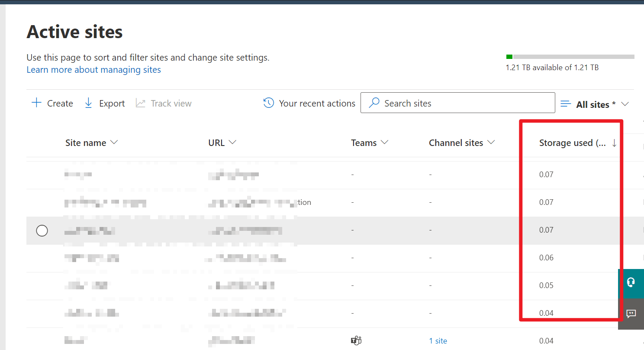Click the Create plus icon

tap(37, 103)
